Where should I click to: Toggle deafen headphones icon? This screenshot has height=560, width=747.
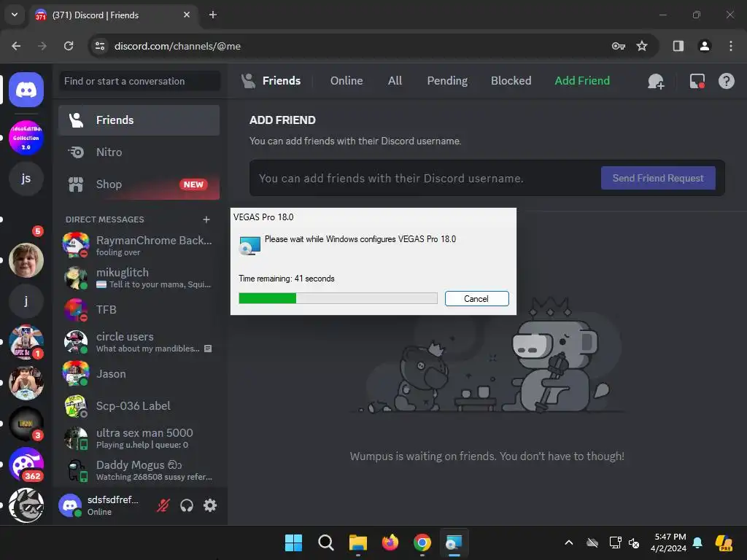coord(187,505)
